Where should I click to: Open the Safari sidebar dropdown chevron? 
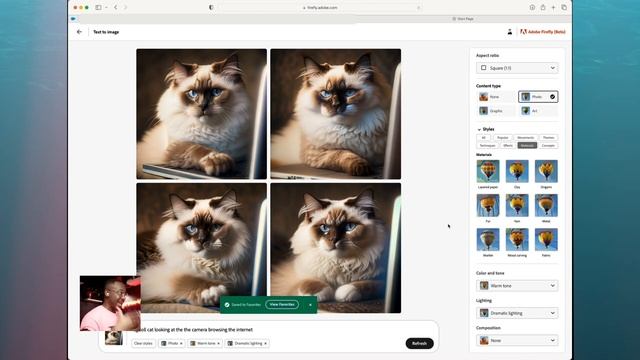click(106, 7)
